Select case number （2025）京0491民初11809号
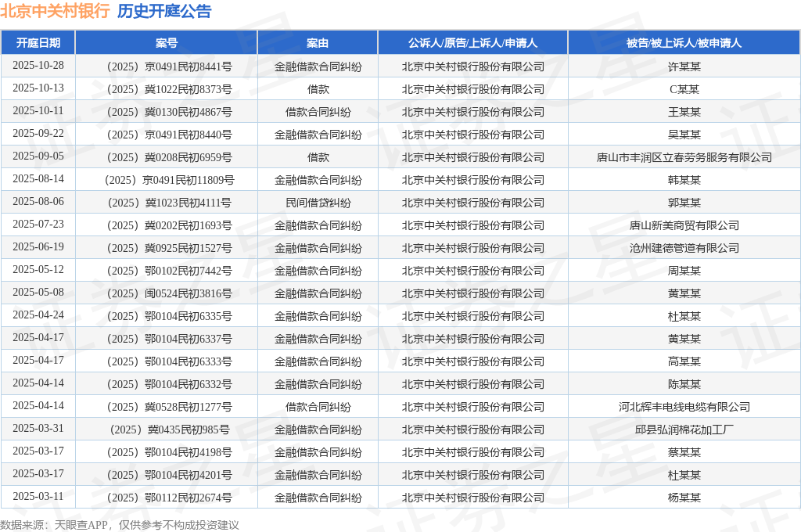The height and width of the screenshot is (532, 801). (167, 180)
